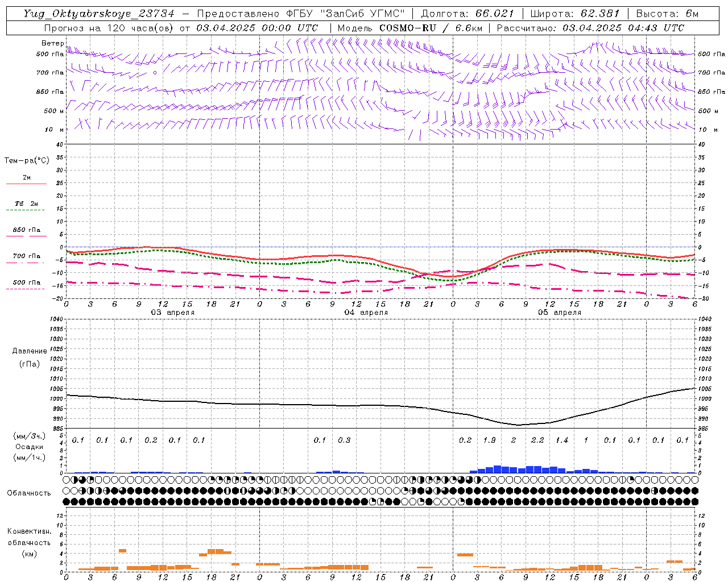Click the 1.4 three-hour precipitation value

[x=562, y=440]
